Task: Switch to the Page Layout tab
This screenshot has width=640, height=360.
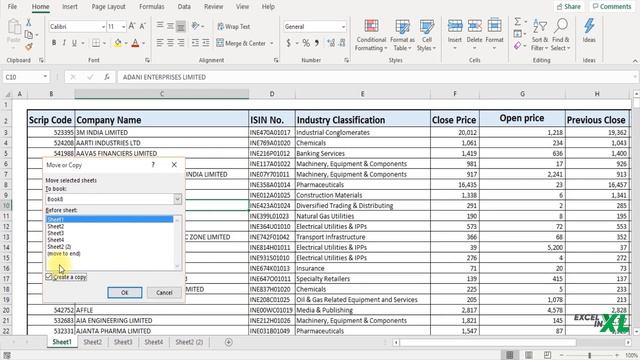Action: 108,7
